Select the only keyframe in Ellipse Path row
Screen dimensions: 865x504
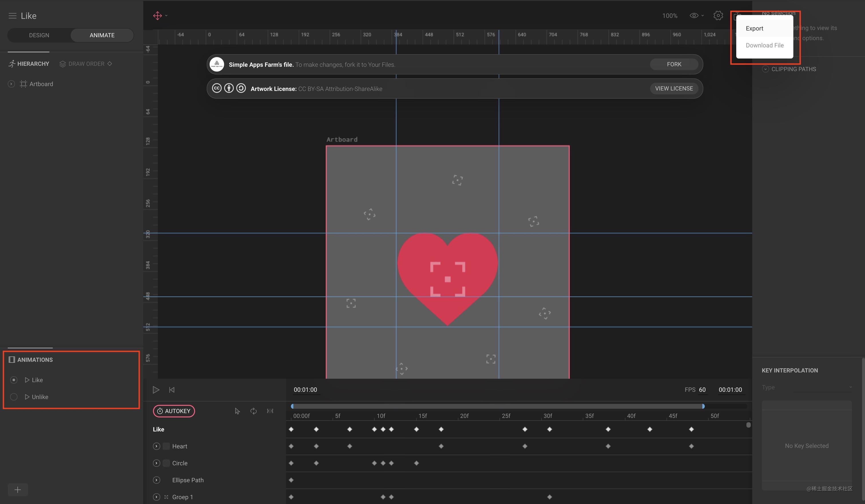click(x=291, y=480)
